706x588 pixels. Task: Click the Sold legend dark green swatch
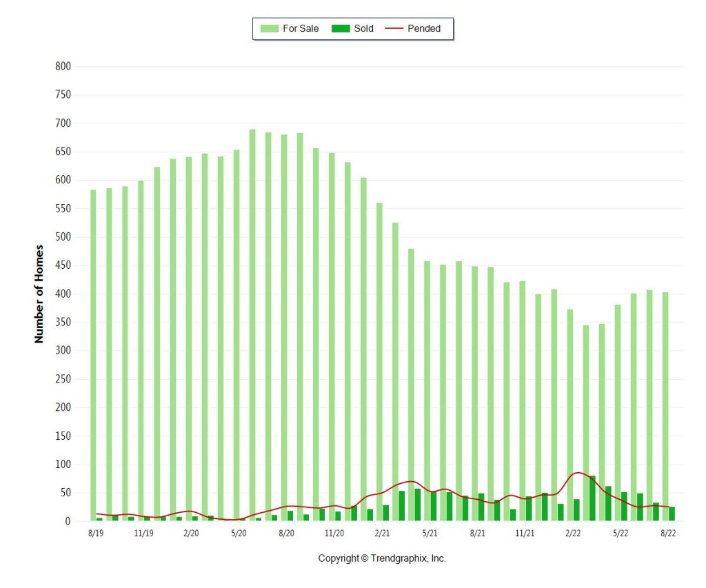[x=341, y=28]
